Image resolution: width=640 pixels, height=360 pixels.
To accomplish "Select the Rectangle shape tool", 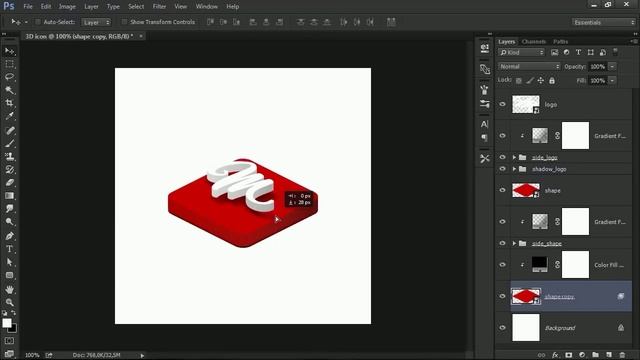I will 9,276.
